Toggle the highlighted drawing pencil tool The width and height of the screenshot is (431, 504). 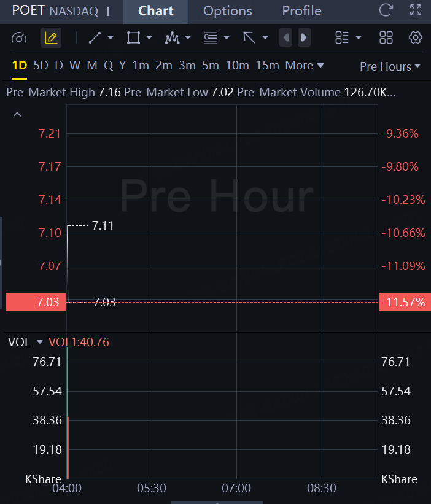click(51, 38)
